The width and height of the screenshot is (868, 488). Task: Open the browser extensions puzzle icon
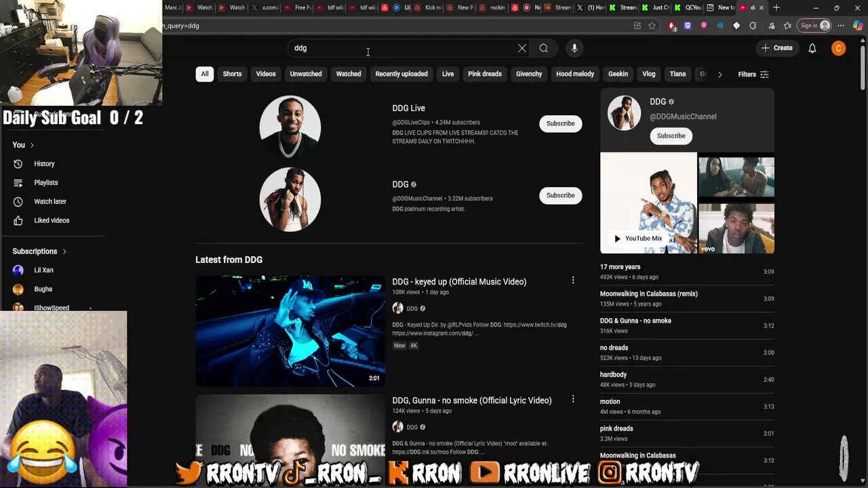pyautogui.click(x=753, y=26)
